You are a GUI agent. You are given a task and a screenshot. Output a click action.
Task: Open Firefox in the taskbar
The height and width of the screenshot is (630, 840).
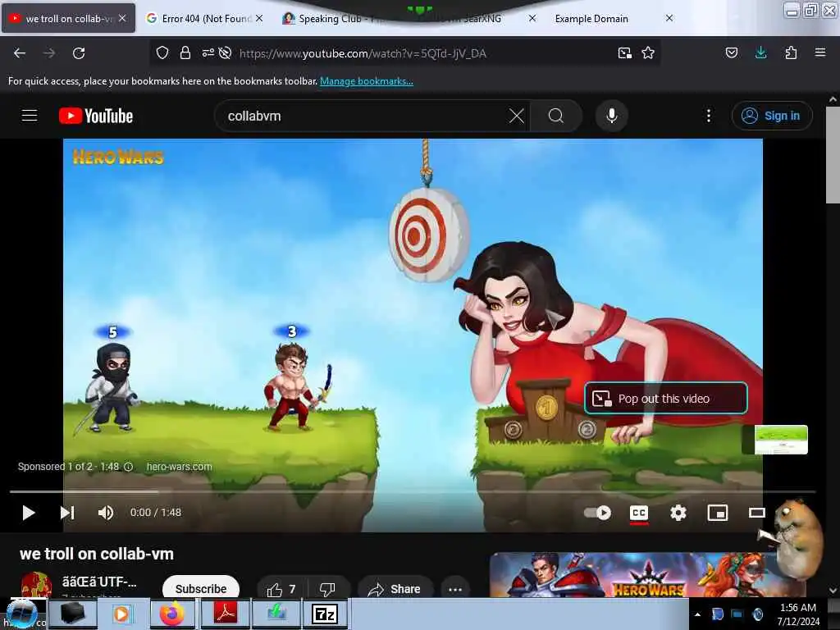[x=172, y=614]
